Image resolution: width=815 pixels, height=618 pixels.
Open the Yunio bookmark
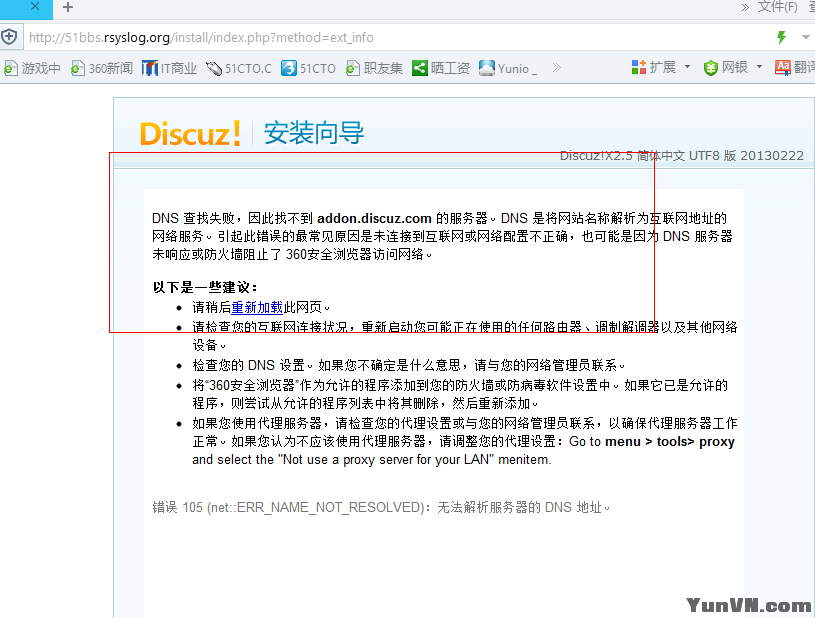pos(508,68)
